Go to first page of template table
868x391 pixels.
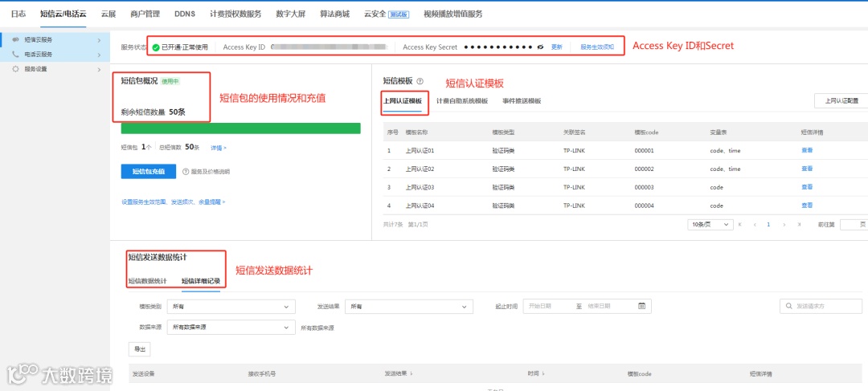point(740,225)
